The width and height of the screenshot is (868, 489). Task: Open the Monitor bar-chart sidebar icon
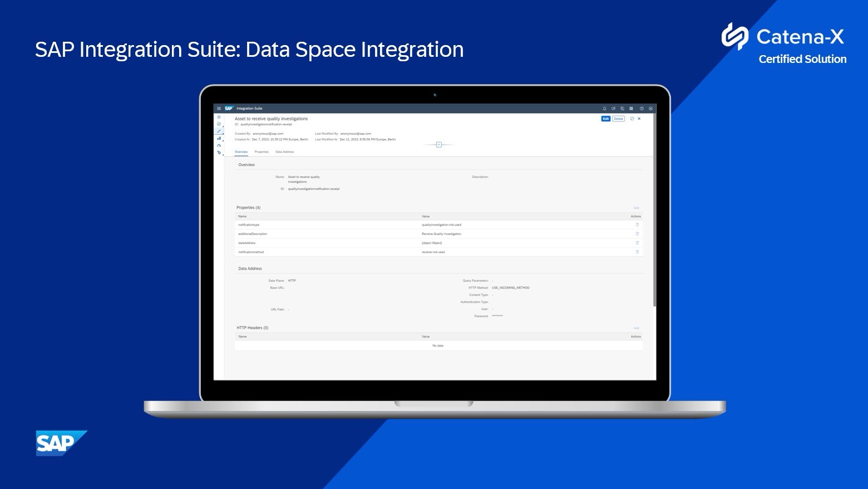coord(219,139)
